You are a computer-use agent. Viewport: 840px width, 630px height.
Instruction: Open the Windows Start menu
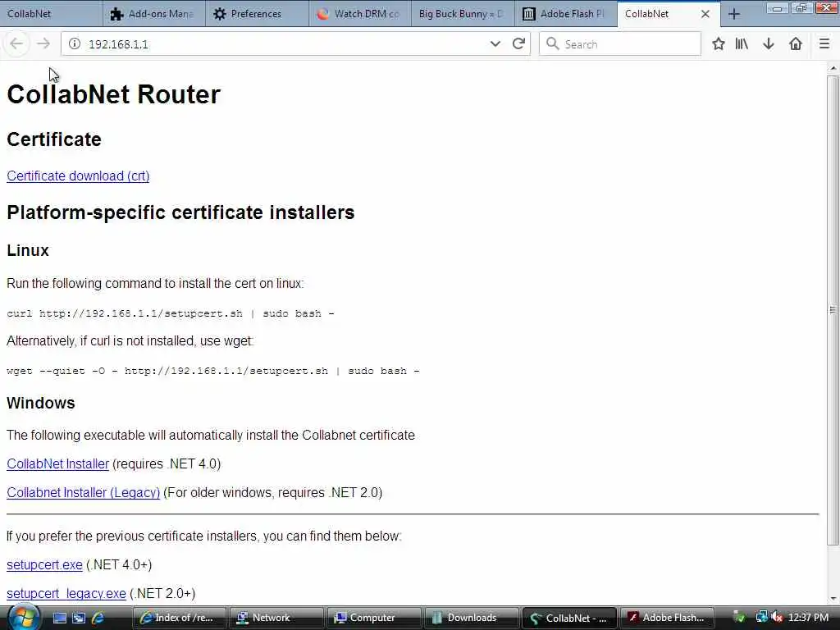tap(23, 617)
